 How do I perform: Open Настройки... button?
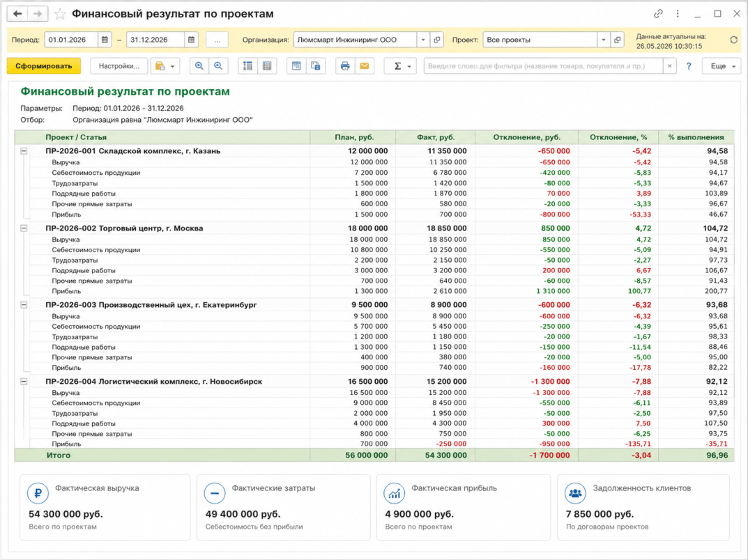tap(119, 66)
